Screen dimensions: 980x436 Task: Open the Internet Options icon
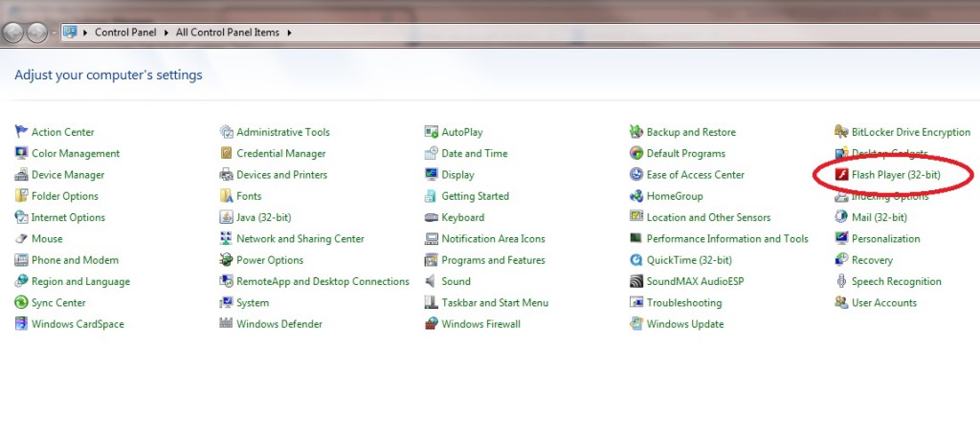coord(21,217)
